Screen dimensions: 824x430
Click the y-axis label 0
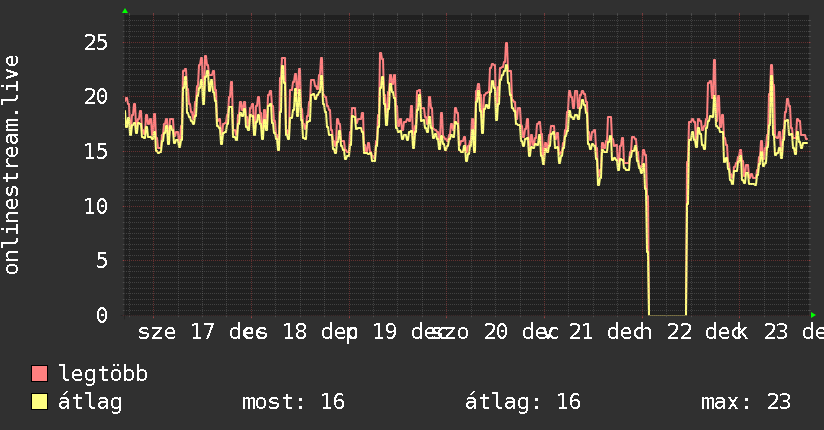pos(102,315)
